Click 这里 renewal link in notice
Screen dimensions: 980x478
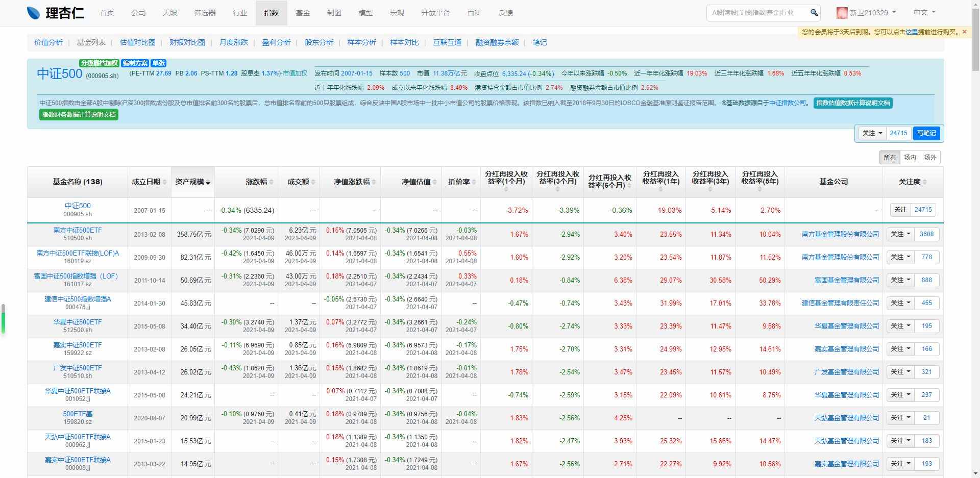click(912, 32)
